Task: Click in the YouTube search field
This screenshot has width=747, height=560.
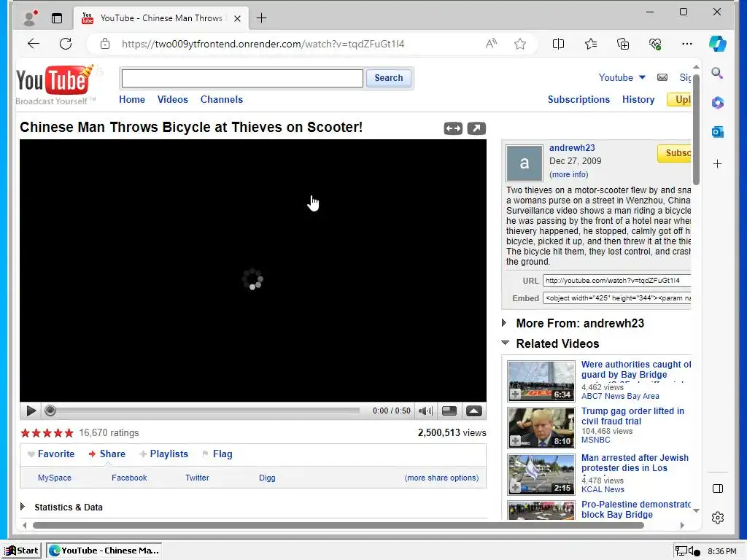Action: click(242, 78)
